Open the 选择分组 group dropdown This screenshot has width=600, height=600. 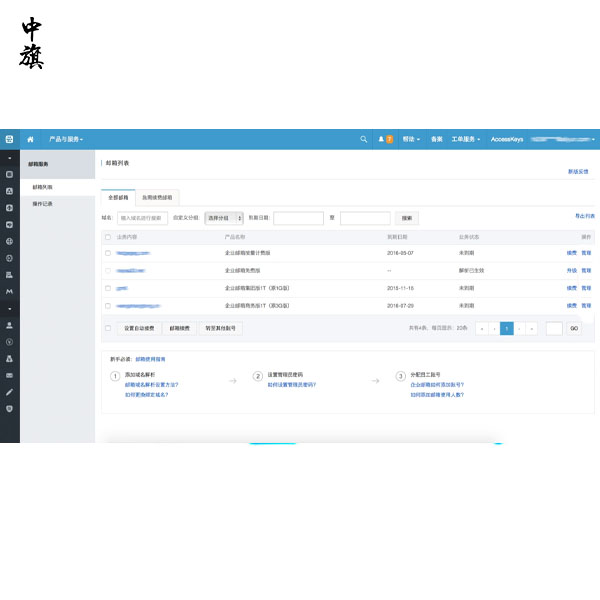(223, 217)
